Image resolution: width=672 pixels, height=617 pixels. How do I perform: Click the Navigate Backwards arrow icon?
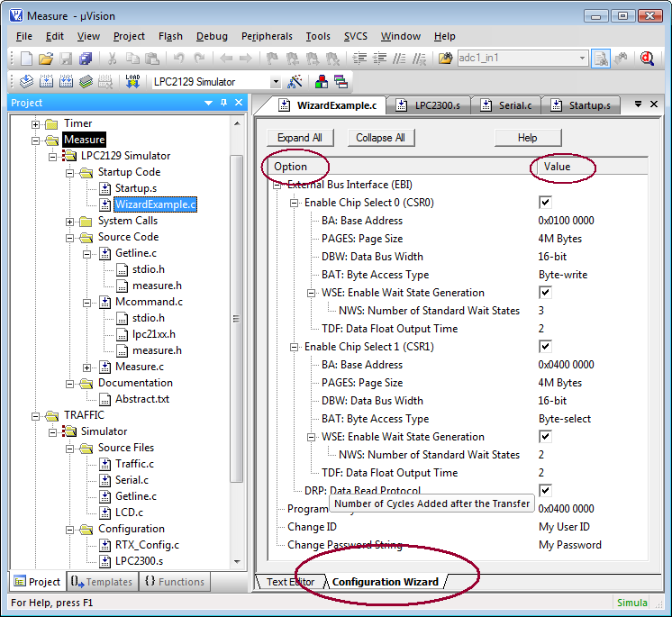point(226,59)
